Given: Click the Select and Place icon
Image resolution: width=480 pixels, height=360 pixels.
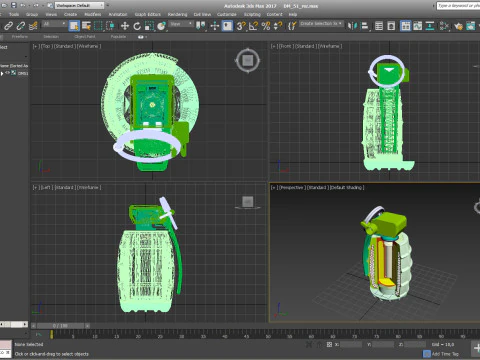Looking at the screenshot, I should [161, 26].
